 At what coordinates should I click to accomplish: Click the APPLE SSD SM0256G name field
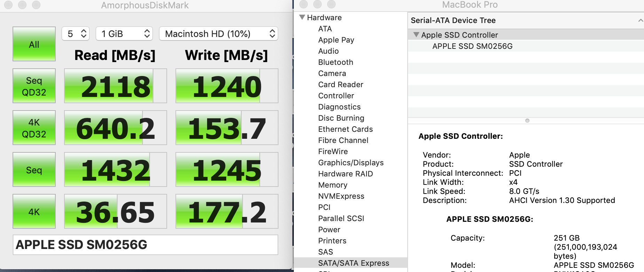[x=146, y=245]
